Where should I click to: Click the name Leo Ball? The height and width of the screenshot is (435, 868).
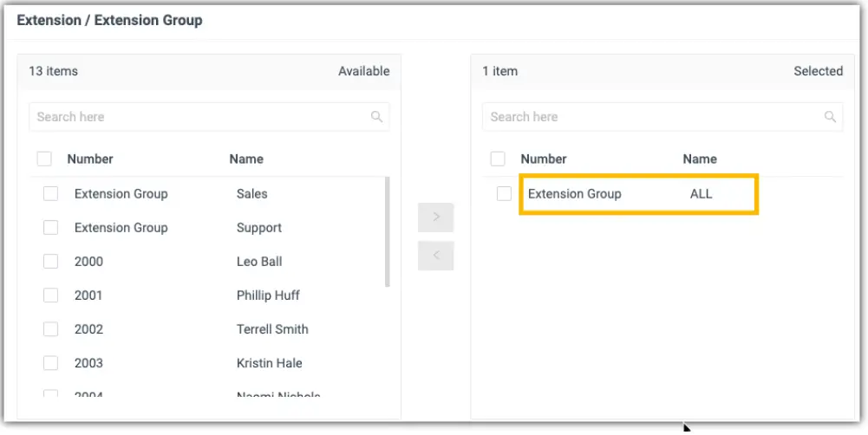[259, 261]
